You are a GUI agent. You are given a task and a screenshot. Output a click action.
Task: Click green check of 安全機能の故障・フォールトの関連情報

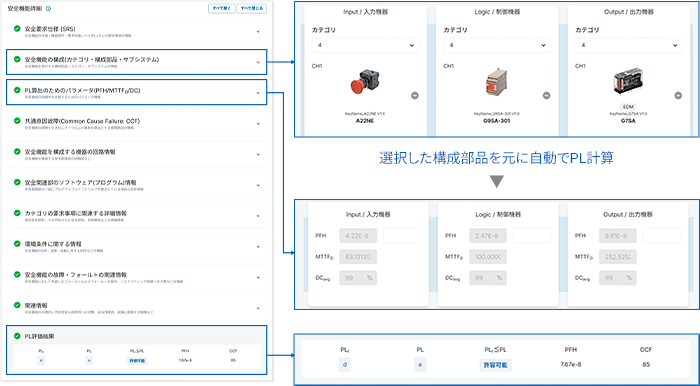point(17,274)
